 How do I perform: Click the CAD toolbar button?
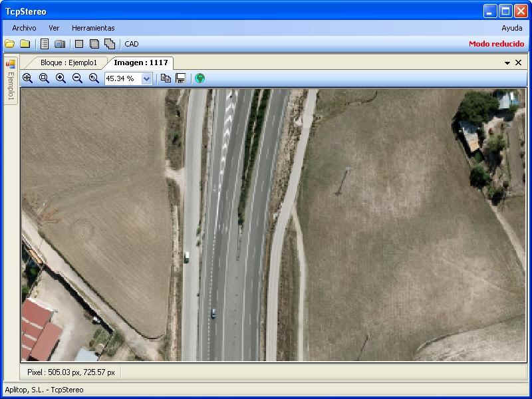pyautogui.click(x=131, y=44)
